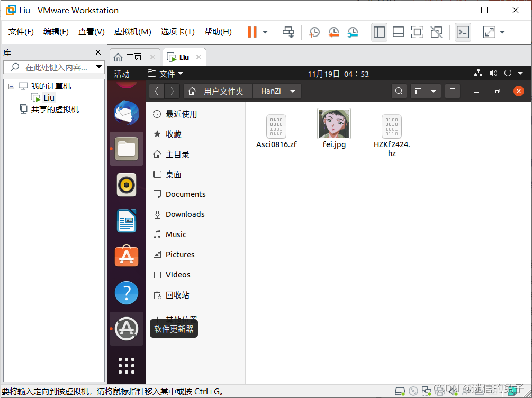Close the 主页 tab
The height and width of the screenshot is (398, 532).
click(x=152, y=57)
